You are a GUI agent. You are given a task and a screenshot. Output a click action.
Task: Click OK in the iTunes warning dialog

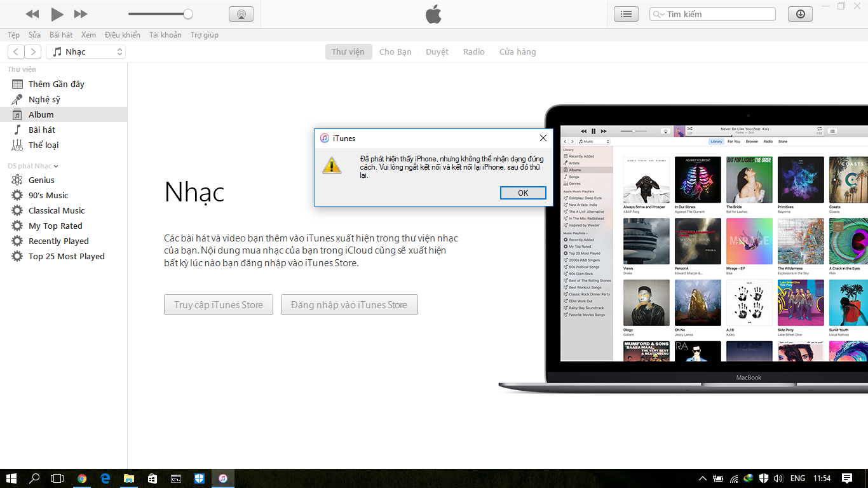522,193
